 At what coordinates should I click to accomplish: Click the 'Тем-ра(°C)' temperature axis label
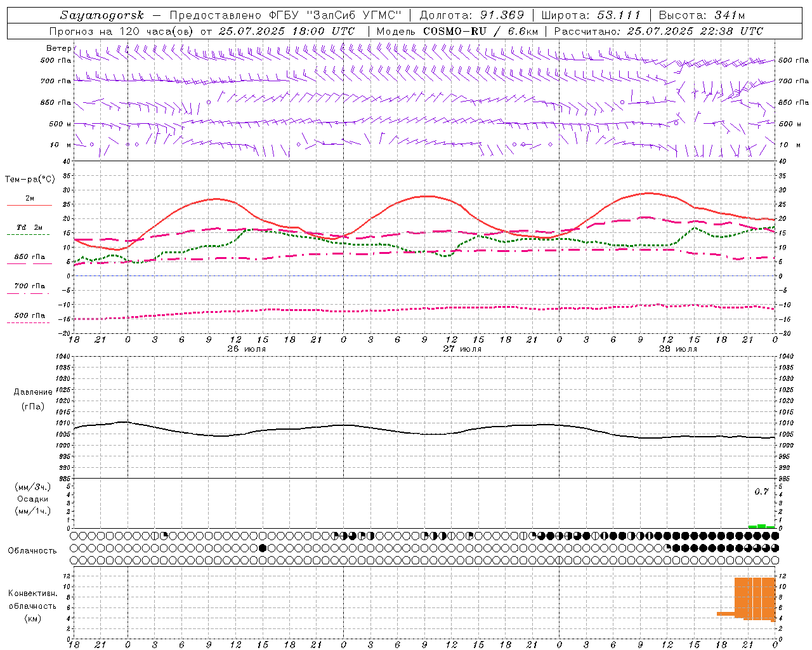(x=30, y=180)
